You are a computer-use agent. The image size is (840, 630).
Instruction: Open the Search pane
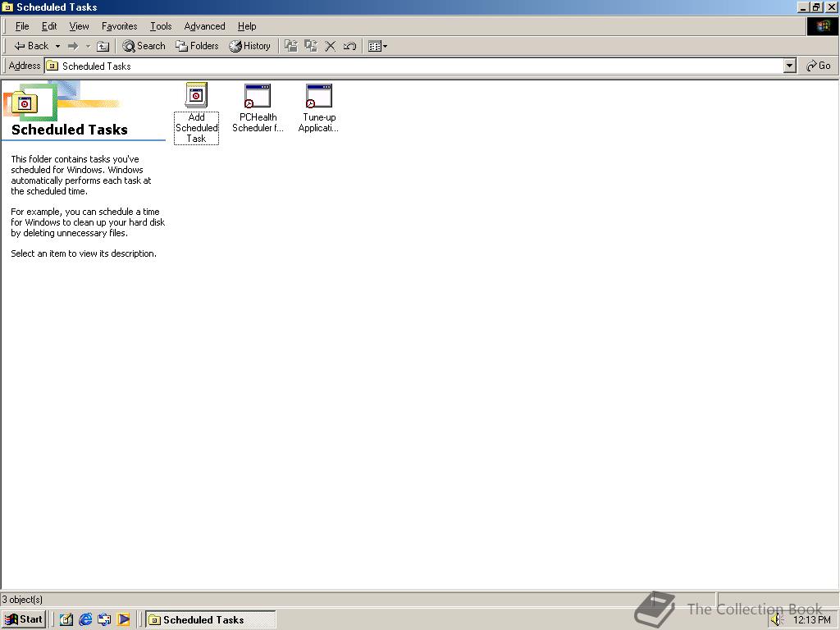click(144, 46)
